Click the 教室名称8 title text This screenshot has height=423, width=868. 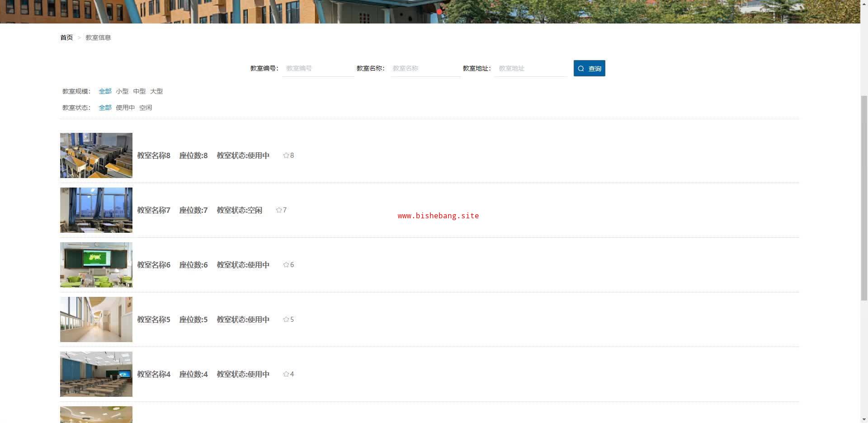click(154, 155)
